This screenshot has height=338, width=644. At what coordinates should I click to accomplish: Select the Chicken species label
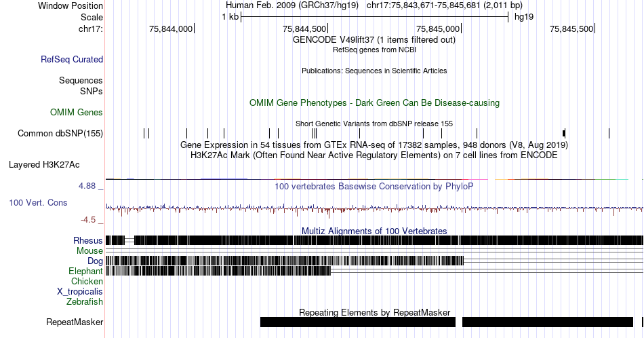87,281
